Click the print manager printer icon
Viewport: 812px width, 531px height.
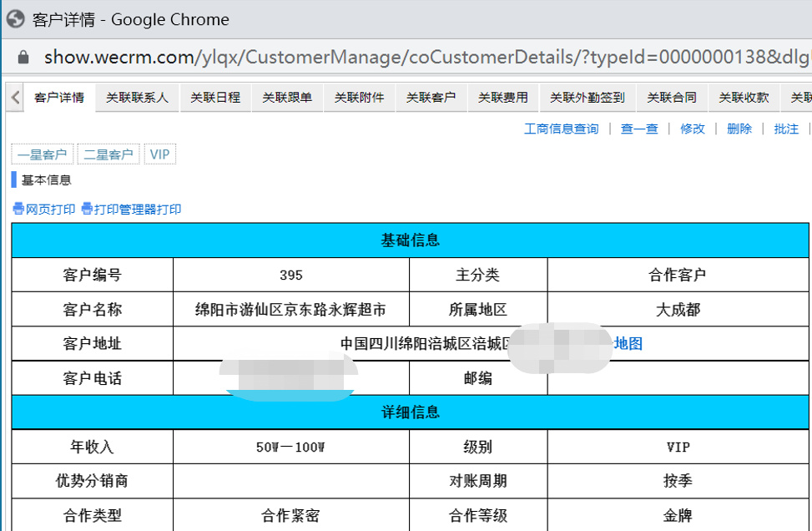click(x=87, y=210)
